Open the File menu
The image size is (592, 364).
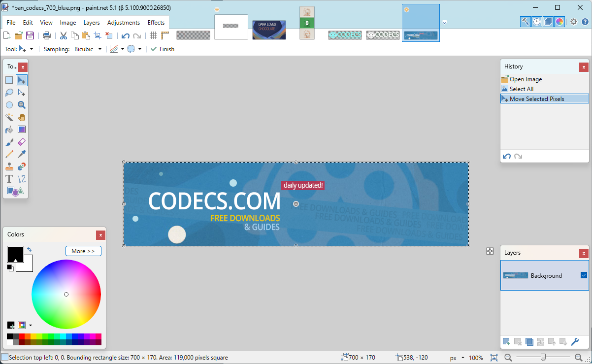[x=11, y=23]
